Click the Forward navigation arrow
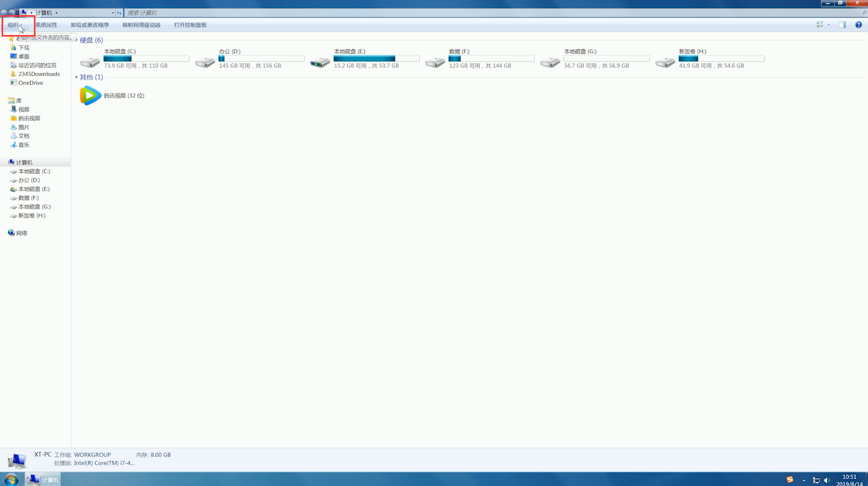Viewport: 868px width, 486px height. 11,13
